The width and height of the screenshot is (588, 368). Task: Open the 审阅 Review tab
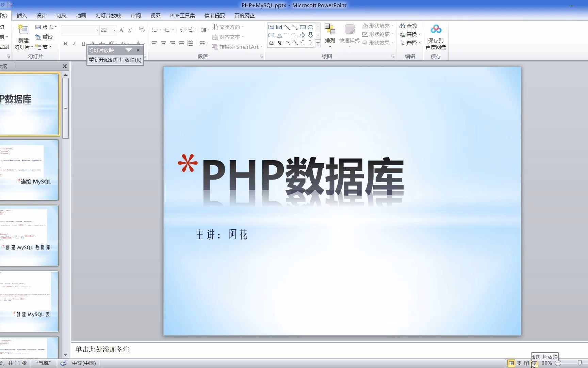tap(136, 15)
